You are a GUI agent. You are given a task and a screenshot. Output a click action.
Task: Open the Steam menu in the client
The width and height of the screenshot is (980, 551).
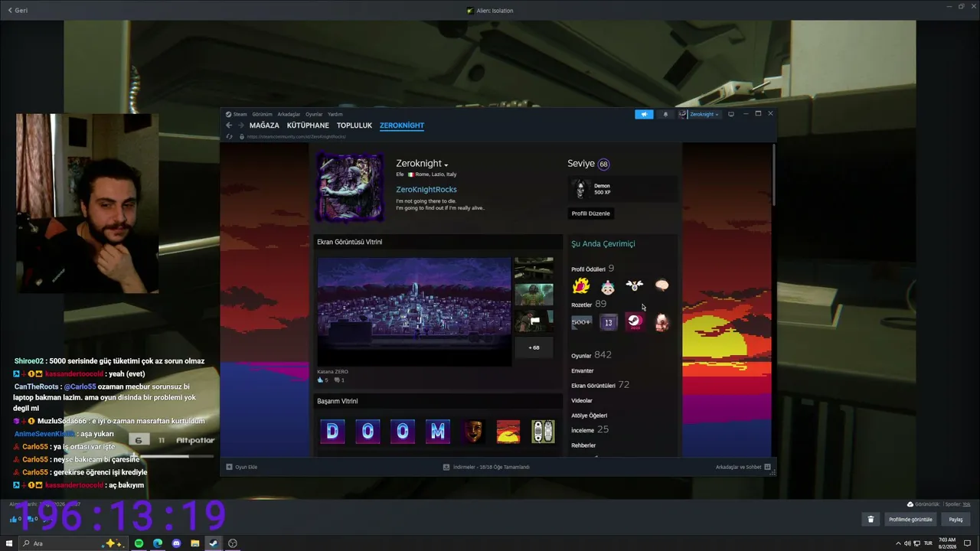click(x=240, y=114)
